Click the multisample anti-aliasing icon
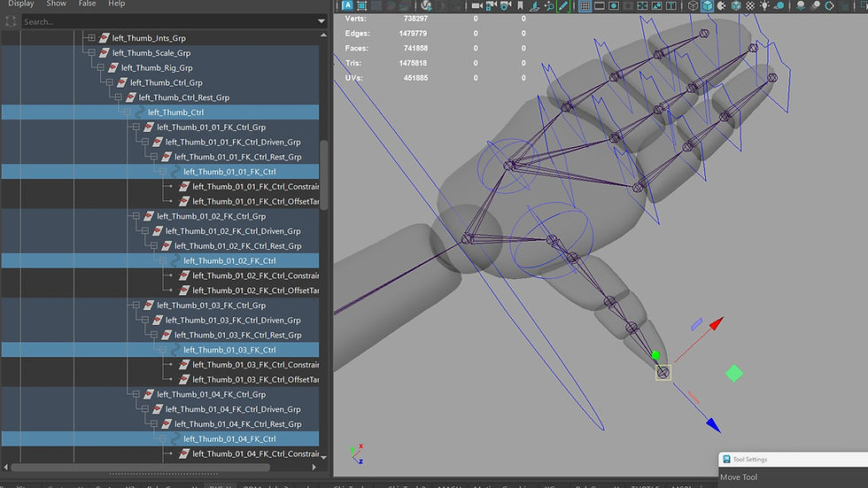This screenshot has height=488, width=868. point(829,5)
